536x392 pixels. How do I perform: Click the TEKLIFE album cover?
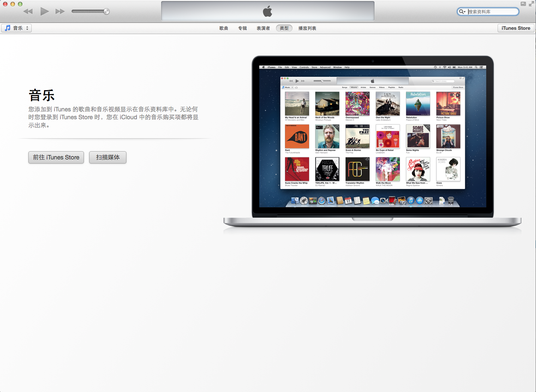tap(327, 169)
